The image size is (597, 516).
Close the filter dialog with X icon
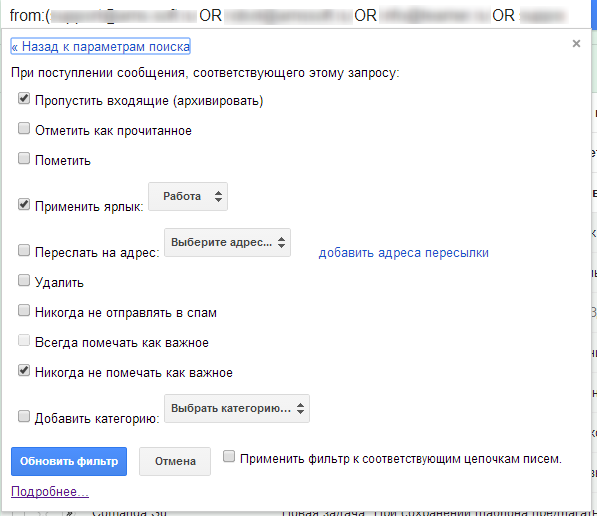click(576, 44)
